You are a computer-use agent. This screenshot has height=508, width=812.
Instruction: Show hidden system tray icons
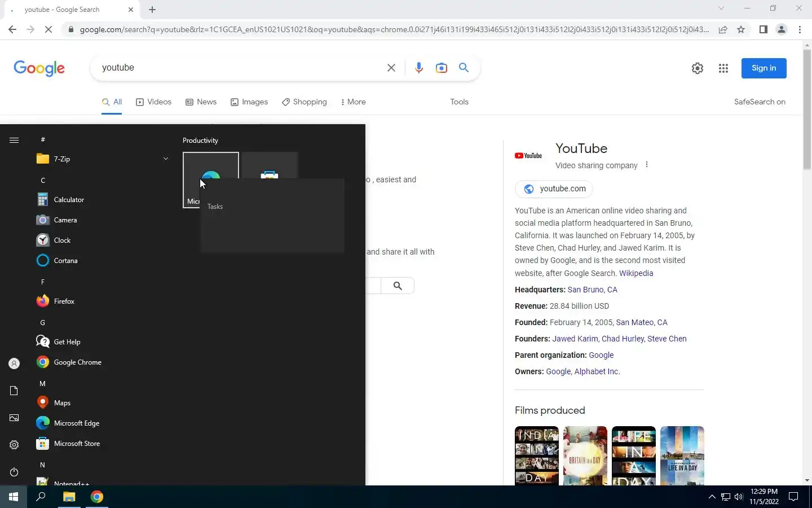[712, 497]
